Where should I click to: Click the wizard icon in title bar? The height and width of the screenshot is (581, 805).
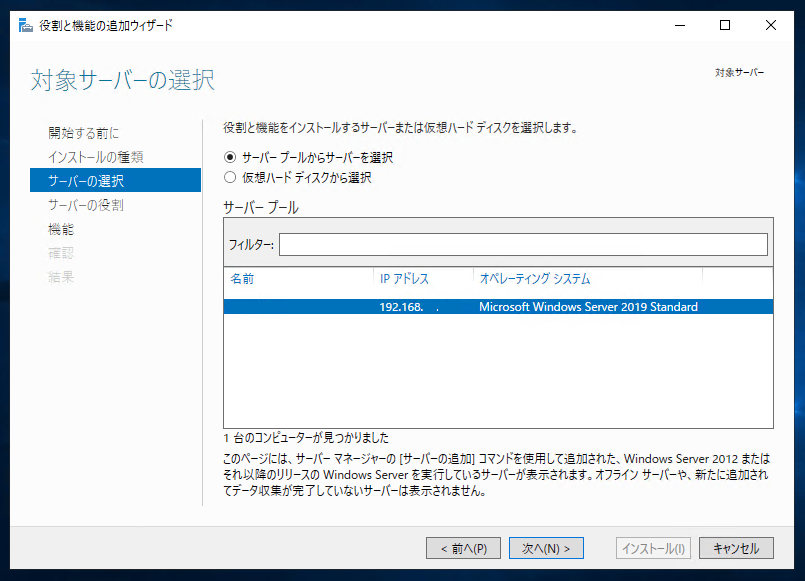(x=25, y=25)
